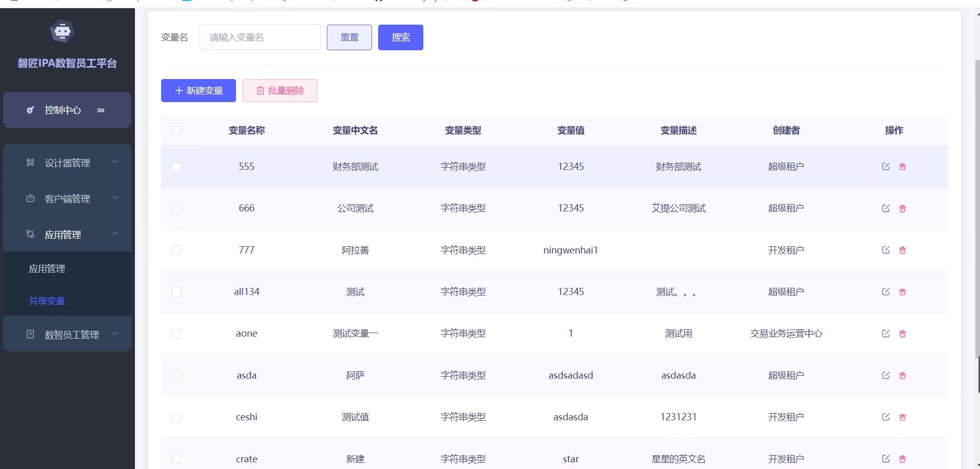
Task: Click the 阿拉善 Chinese name cell
Action: [x=355, y=250]
